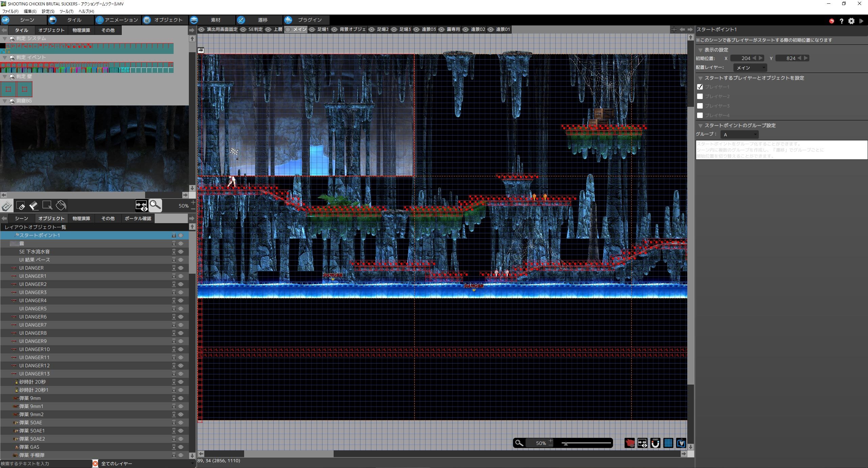Uncheck the プレイヤー1 checkbox

(700, 87)
